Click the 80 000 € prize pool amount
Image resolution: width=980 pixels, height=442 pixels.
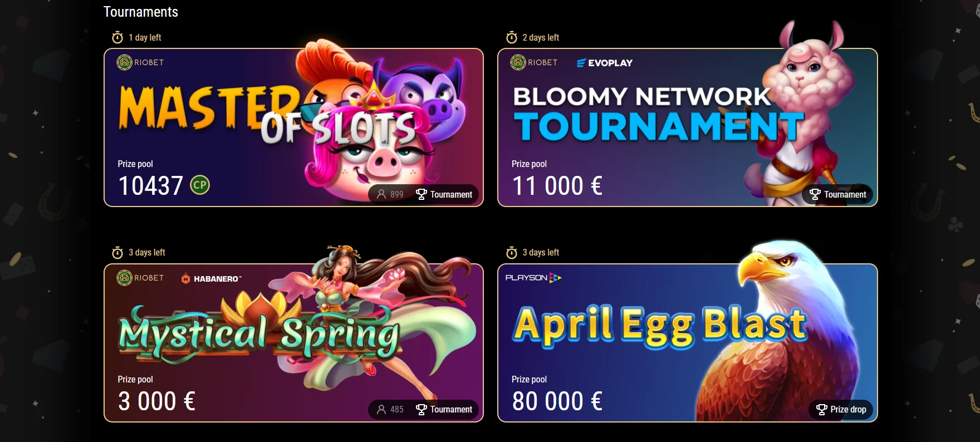point(557,401)
